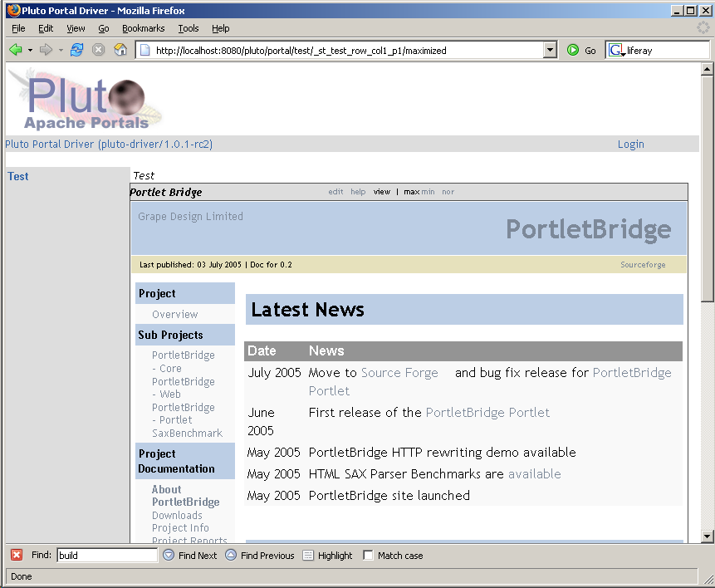Click the Home icon in toolbar
This screenshot has height=588, width=715.
point(120,50)
